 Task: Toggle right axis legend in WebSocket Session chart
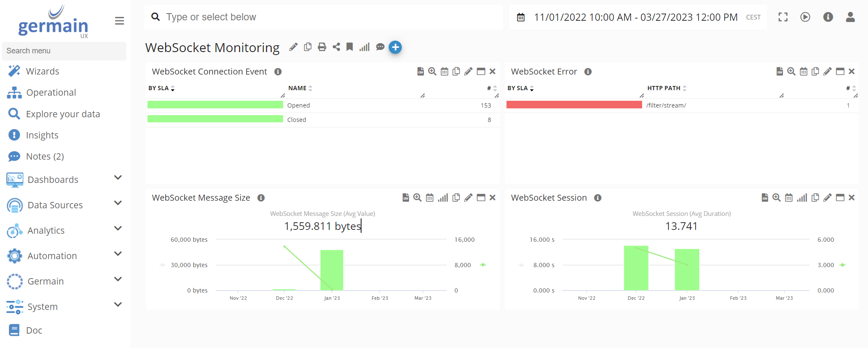(843, 265)
